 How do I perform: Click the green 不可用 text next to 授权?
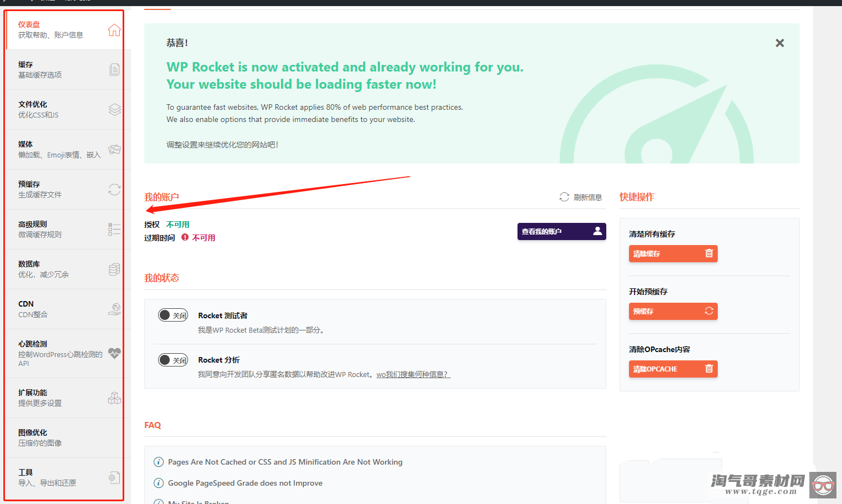pyautogui.click(x=178, y=225)
